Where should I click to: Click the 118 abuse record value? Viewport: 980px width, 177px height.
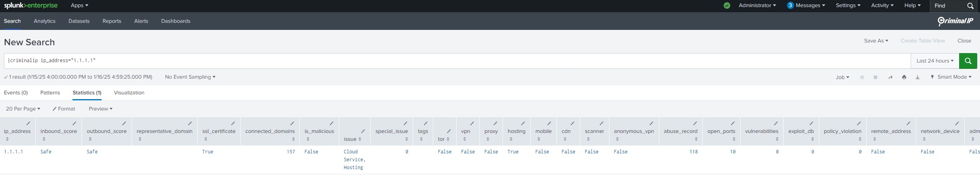click(694, 152)
